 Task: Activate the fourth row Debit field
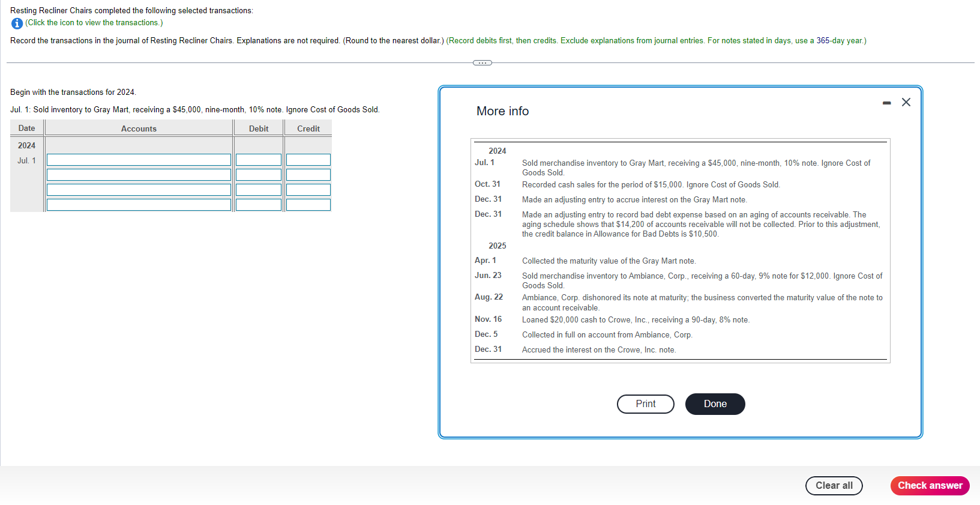[x=259, y=205]
